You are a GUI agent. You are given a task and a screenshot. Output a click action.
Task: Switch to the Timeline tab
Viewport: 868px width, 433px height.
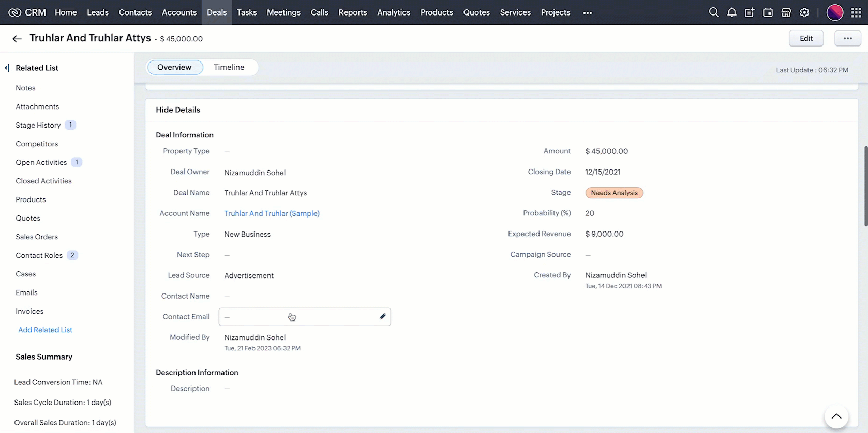(x=229, y=67)
